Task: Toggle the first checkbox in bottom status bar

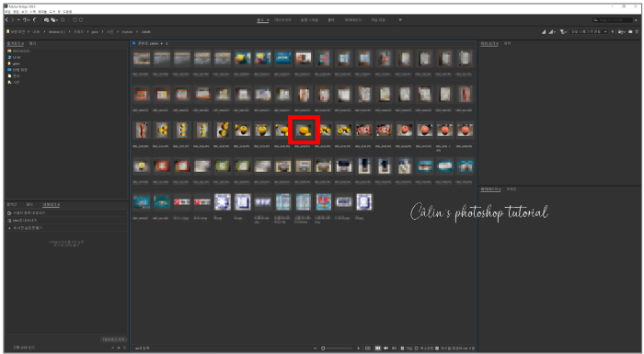Action: pos(402,348)
